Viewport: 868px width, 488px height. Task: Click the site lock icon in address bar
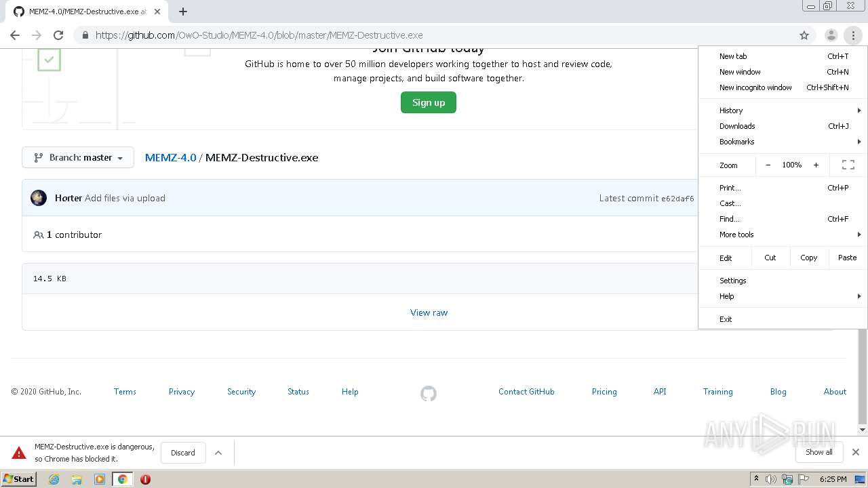[85, 35]
